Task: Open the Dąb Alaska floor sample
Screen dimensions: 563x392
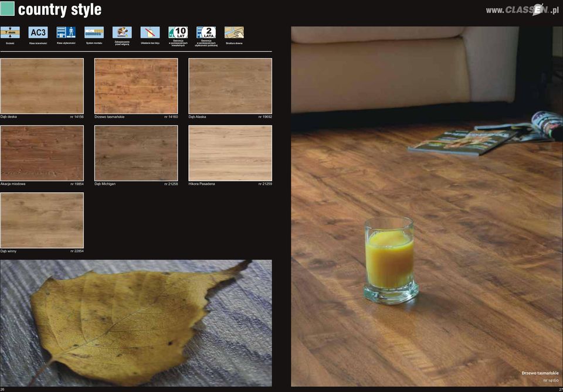Action: point(230,86)
